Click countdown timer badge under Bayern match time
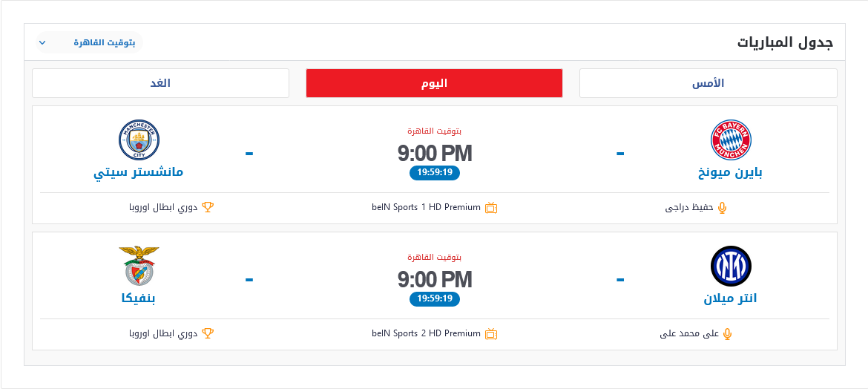Screen dimensions: 868x389 [435, 172]
